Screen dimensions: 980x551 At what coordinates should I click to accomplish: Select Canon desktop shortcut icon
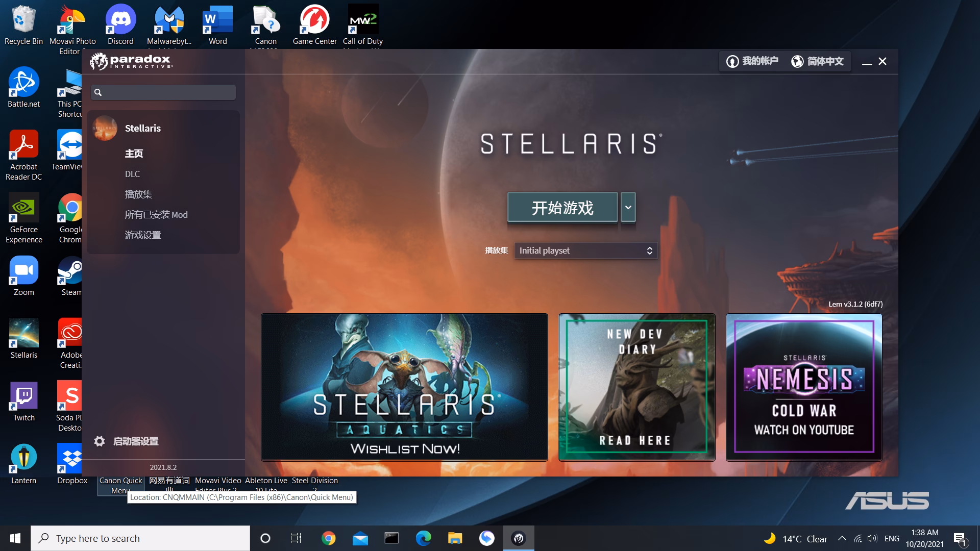point(266,25)
